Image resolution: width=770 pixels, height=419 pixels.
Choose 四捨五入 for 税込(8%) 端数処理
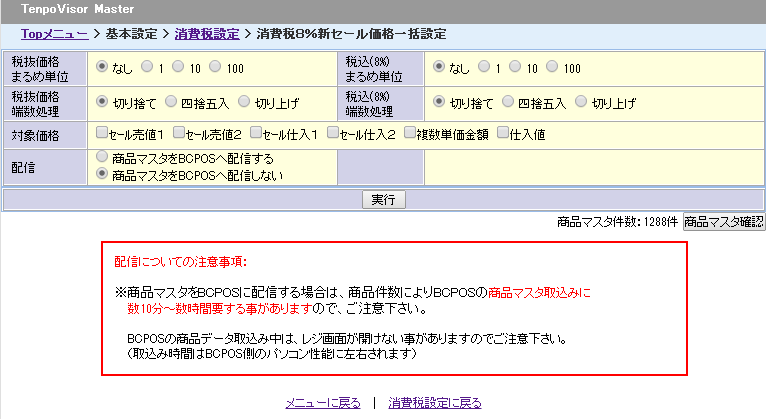(x=508, y=102)
